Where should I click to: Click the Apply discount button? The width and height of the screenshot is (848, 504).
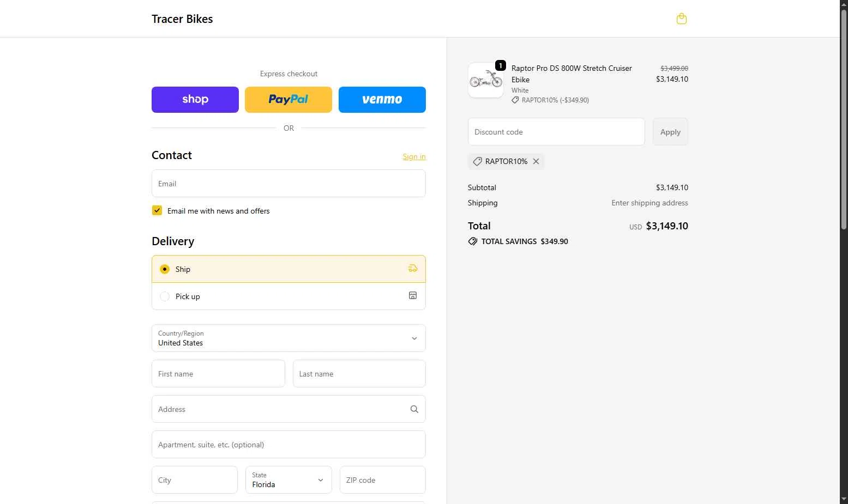point(670,132)
